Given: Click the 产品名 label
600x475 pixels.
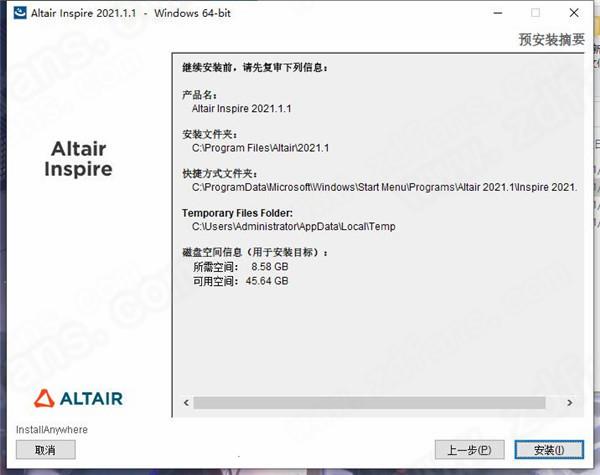Looking at the screenshot, I should point(199,95).
